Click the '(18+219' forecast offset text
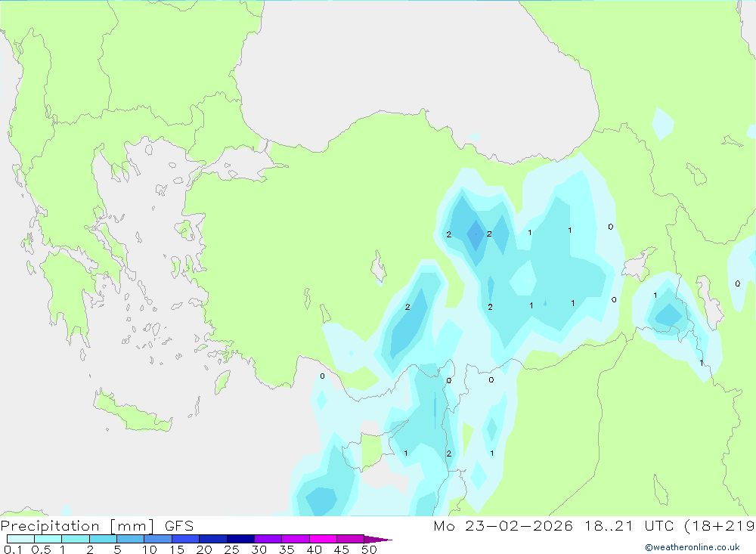Viewport: 756px width, 554px height. click(720, 526)
